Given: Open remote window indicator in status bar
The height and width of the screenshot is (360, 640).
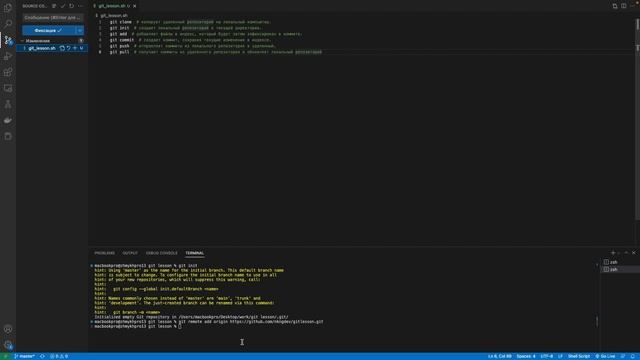Looking at the screenshot, I should [x=5, y=356].
